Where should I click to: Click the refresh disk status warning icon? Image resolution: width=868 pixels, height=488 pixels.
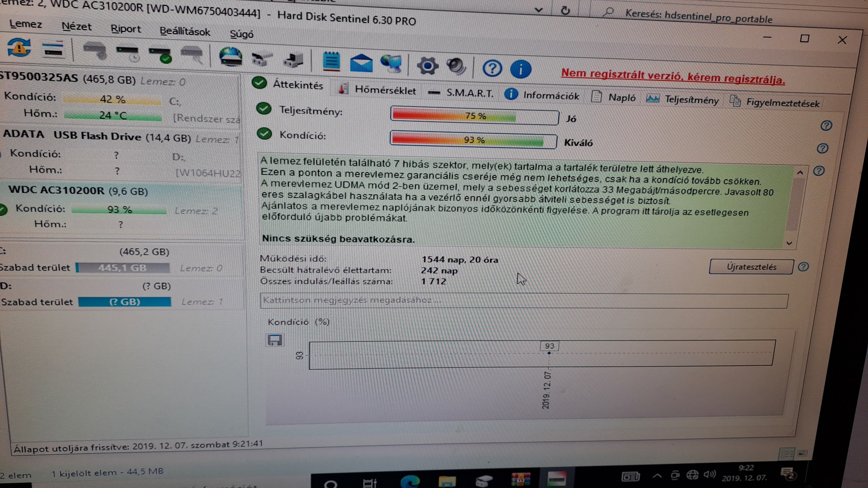point(19,48)
